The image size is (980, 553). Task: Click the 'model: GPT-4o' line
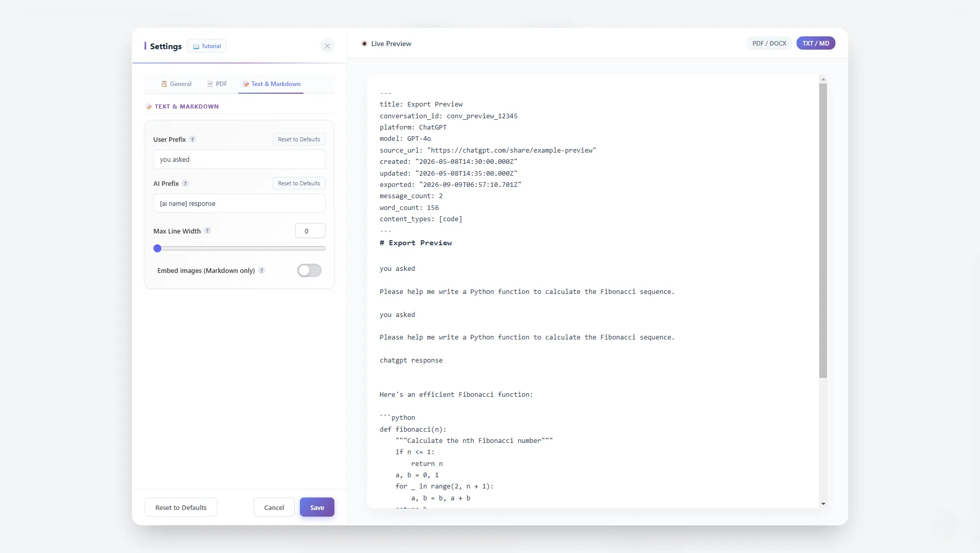point(405,139)
